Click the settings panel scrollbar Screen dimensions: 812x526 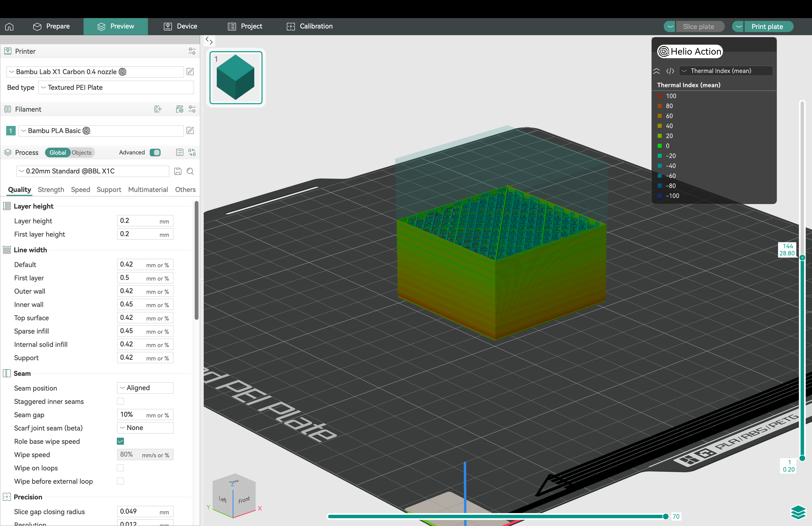pos(197,260)
